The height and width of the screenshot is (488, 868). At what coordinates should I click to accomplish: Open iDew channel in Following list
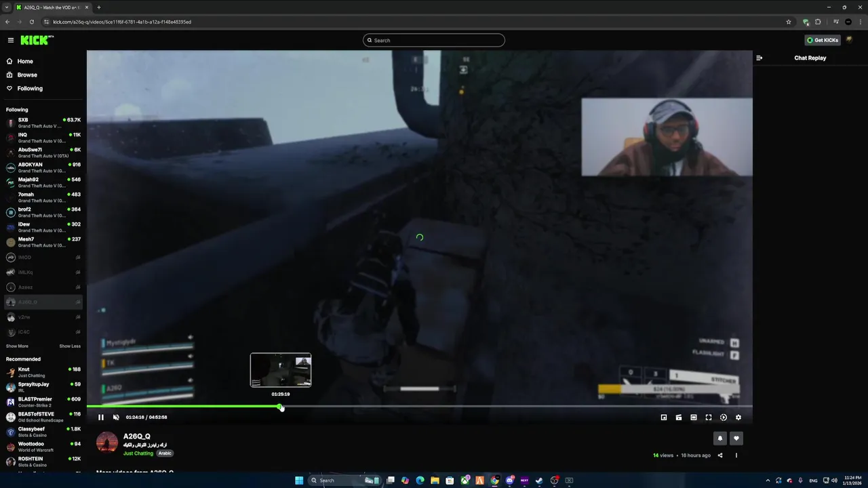click(43, 227)
